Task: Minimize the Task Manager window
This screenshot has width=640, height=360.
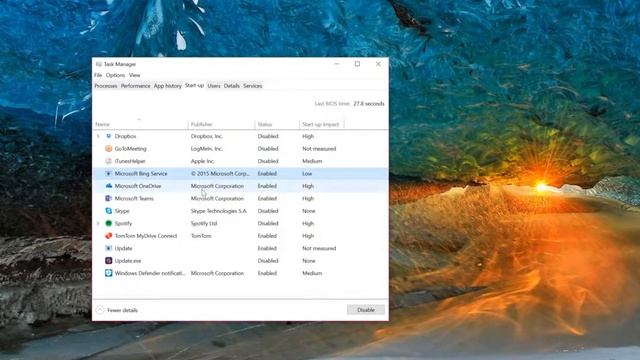Action: (337, 64)
